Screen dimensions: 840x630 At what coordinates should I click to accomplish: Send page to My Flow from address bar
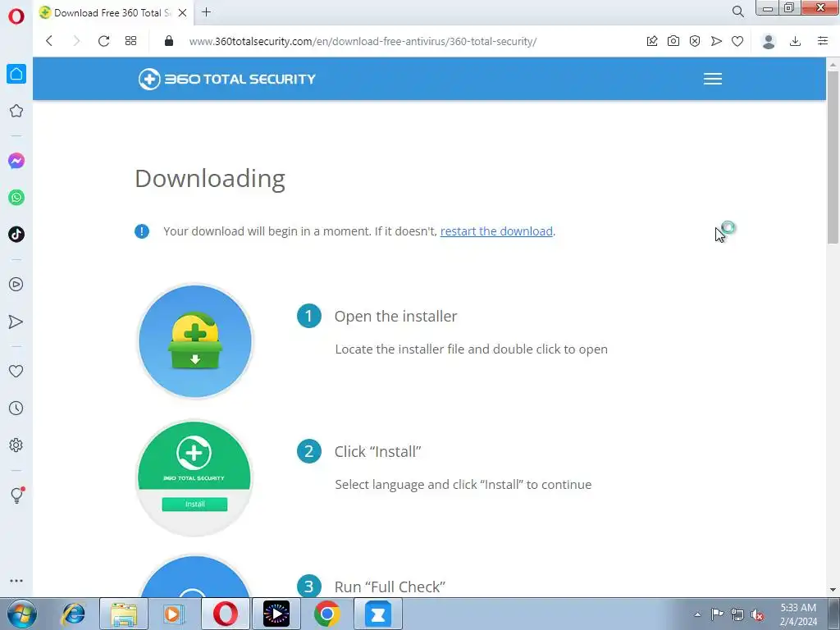click(716, 41)
